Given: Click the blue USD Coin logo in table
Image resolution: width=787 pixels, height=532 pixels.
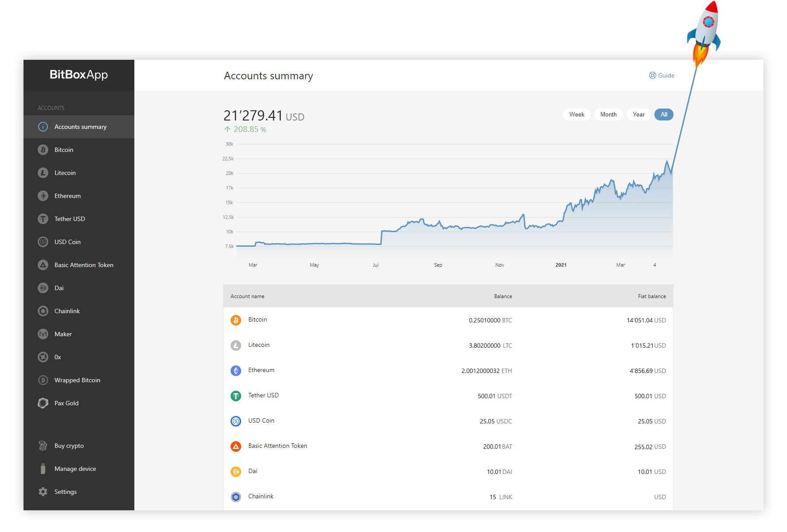Looking at the screenshot, I should pos(236,421).
